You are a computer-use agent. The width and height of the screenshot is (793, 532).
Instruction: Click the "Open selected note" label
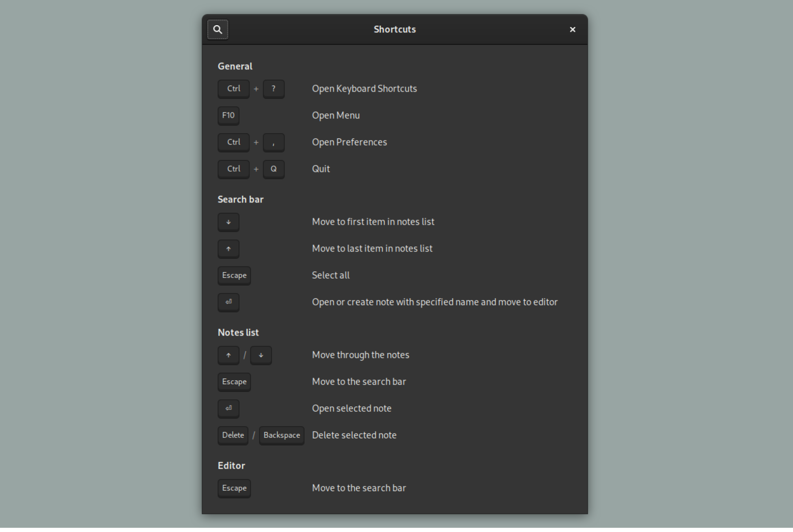[352, 409]
